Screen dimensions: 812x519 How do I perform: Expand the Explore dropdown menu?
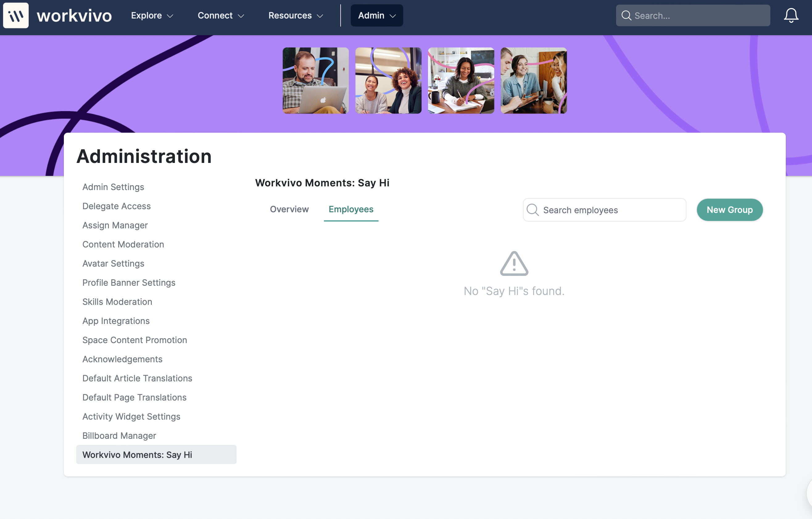click(x=152, y=15)
